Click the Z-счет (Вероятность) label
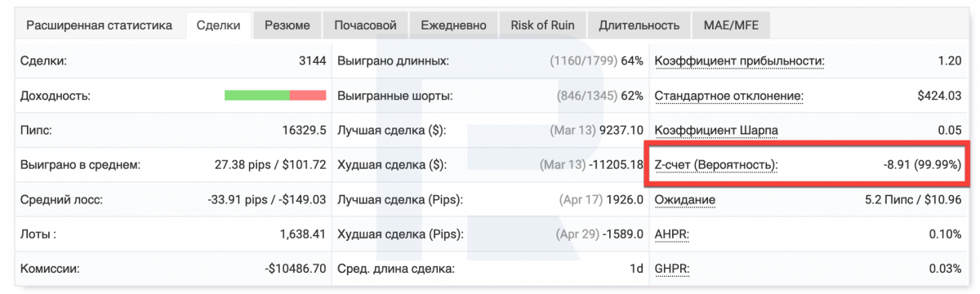Image resolution: width=980 pixels, height=294 pixels. coord(716,165)
